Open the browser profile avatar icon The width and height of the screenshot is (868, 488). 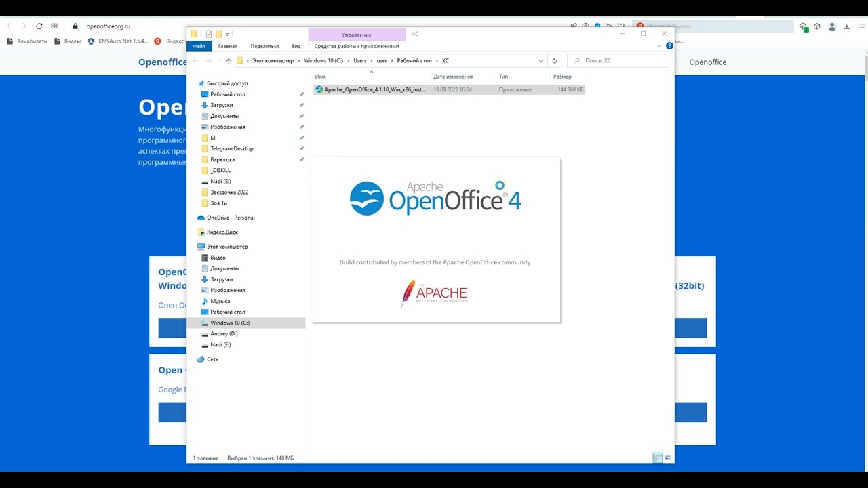pos(832,26)
